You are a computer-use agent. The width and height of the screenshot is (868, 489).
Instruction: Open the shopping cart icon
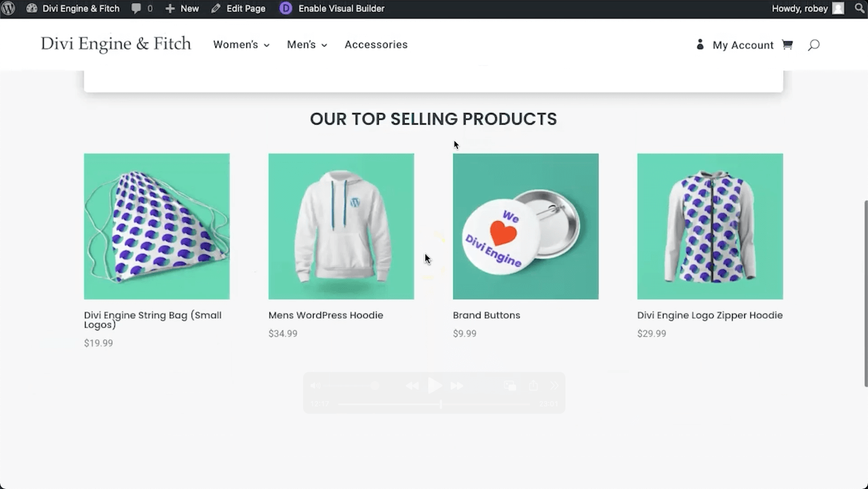pyautogui.click(x=787, y=45)
